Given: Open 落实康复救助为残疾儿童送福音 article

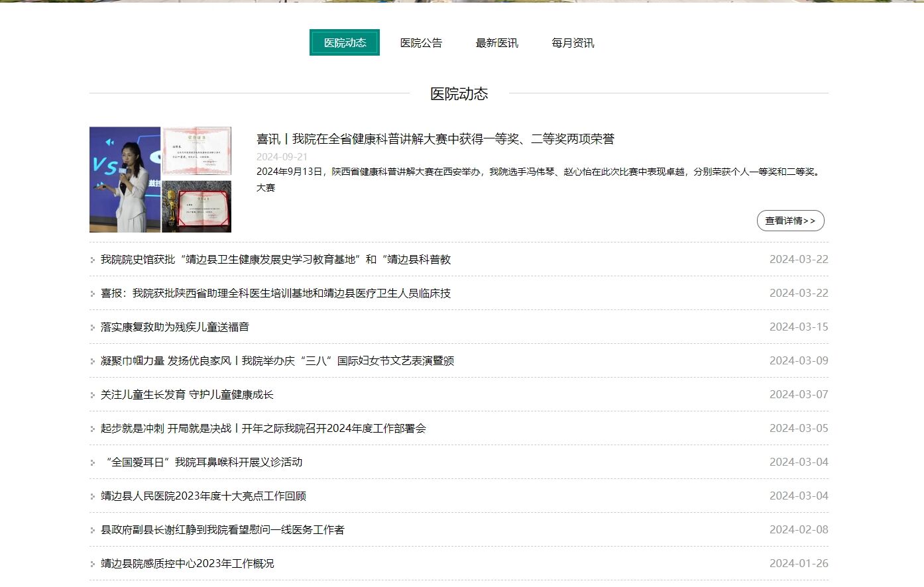Looking at the screenshot, I should [175, 327].
